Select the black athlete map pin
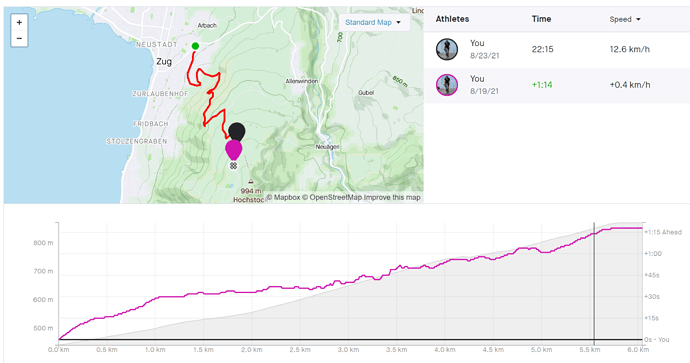 (237, 131)
